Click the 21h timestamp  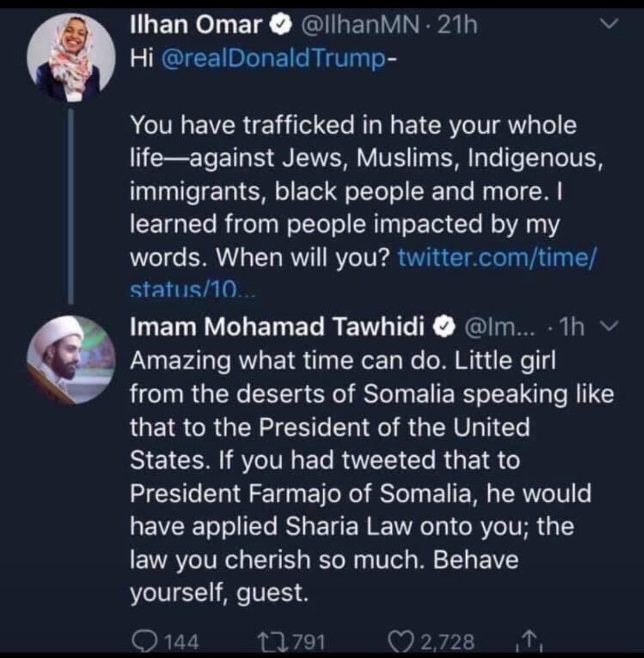pos(457,25)
